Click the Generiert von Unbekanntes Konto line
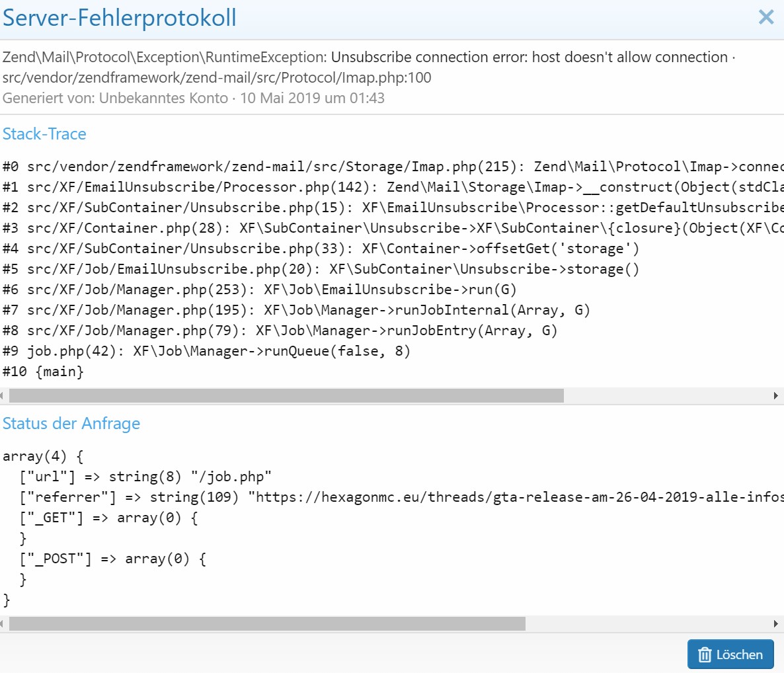 pyautogui.click(x=193, y=99)
